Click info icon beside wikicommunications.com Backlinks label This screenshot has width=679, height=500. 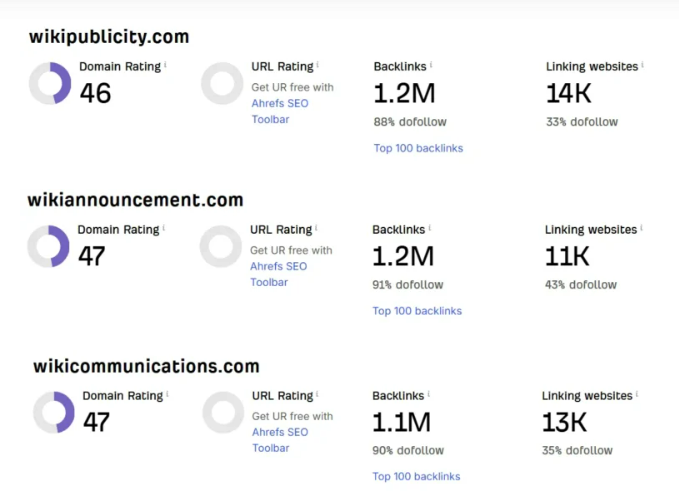click(429, 394)
